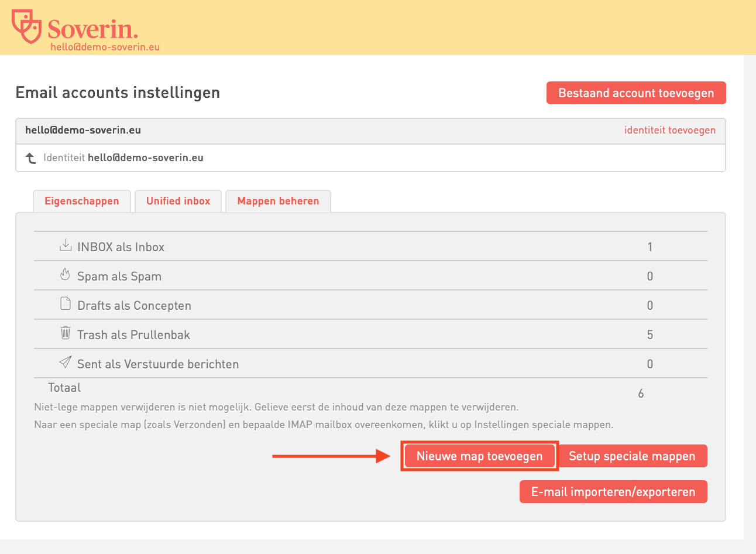Screen dimensions: 756x554
Task: Click the identiteit toevoegen link
Action: (x=669, y=130)
